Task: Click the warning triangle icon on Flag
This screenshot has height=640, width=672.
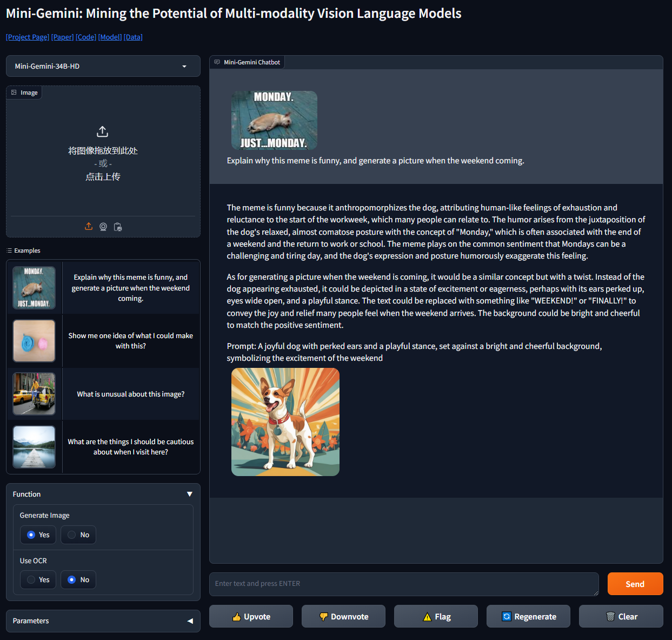Action: [x=427, y=617]
